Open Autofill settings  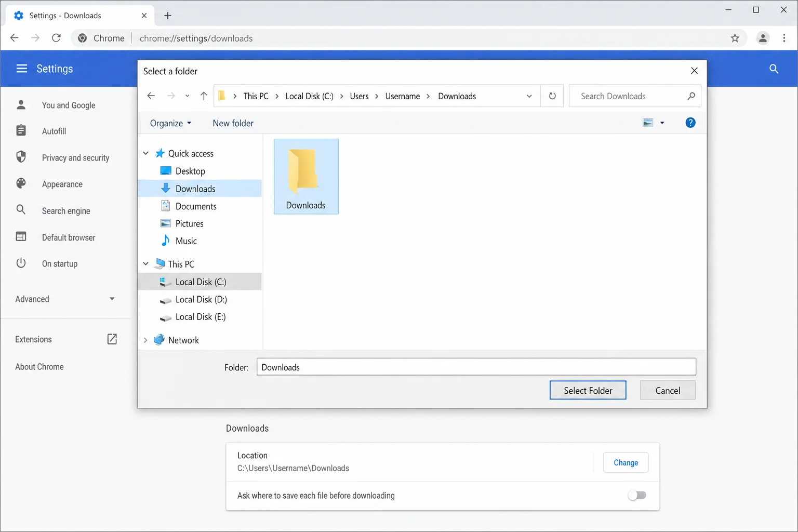coord(54,131)
